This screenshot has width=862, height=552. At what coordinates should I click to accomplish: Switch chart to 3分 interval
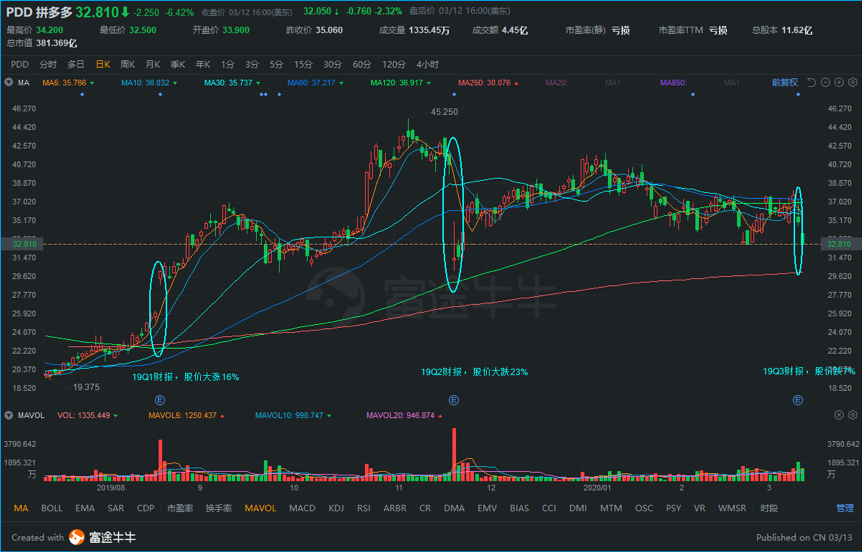pos(252,64)
